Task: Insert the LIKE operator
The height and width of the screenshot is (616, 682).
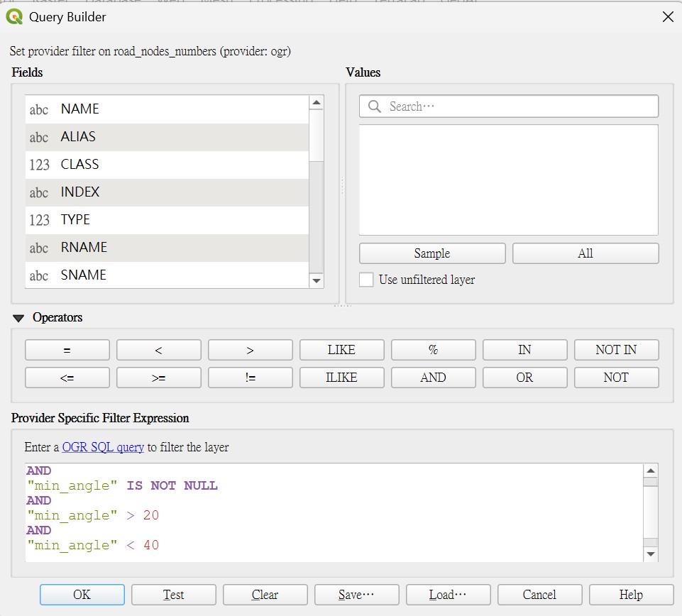Action: tap(341, 350)
